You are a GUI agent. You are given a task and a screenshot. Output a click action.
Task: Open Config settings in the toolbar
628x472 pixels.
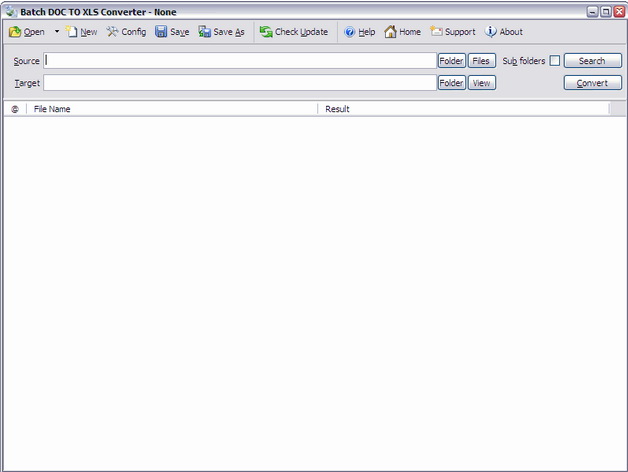pos(126,32)
